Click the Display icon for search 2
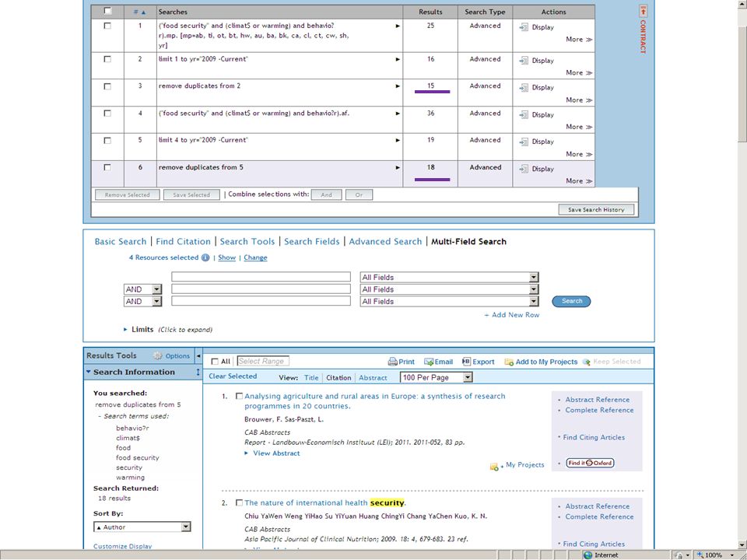The image size is (747, 560). pyautogui.click(x=524, y=61)
